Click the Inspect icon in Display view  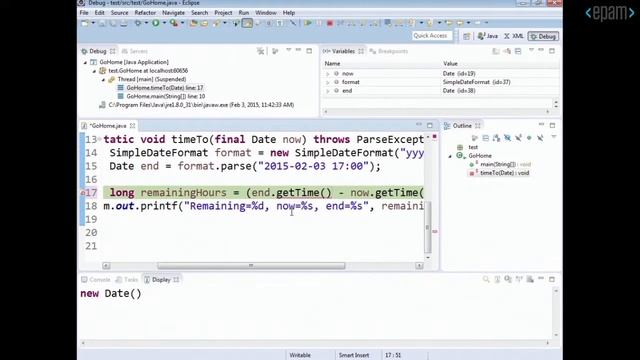[x=486, y=280]
